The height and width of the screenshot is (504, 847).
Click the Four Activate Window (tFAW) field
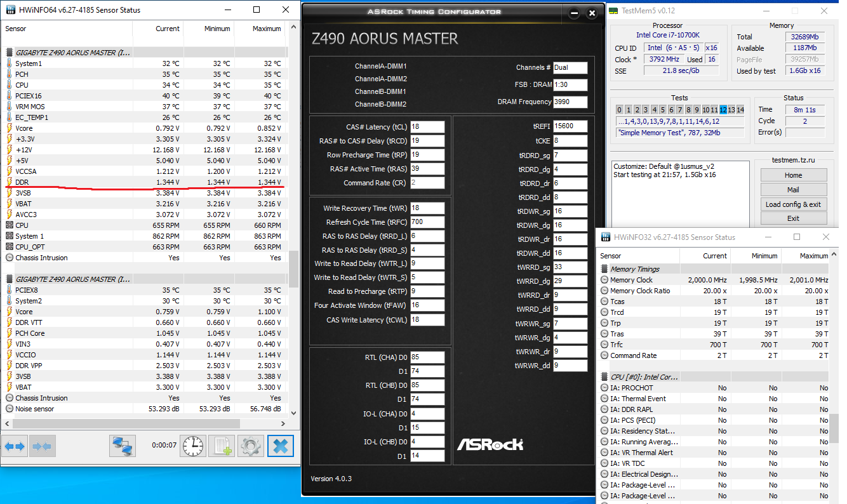click(x=427, y=305)
